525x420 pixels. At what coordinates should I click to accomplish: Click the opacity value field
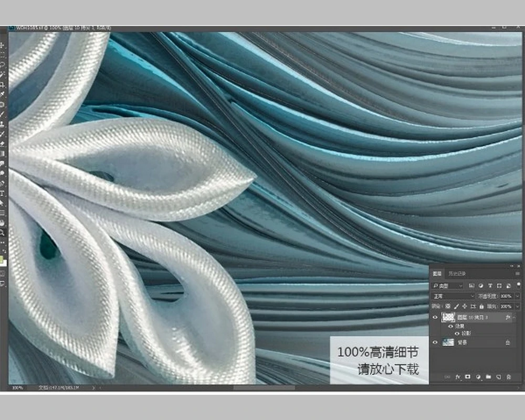[x=506, y=296]
